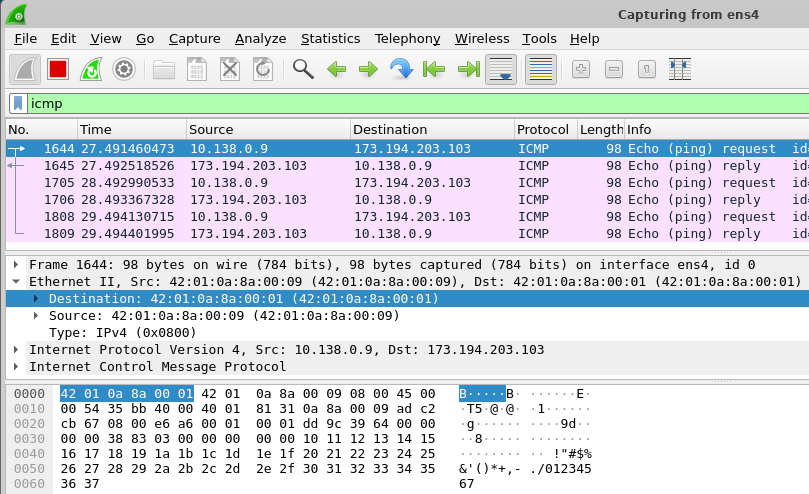Screen dimensions: 809x494
Task: Sort by the Protocol column header
Action: (545, 130)
